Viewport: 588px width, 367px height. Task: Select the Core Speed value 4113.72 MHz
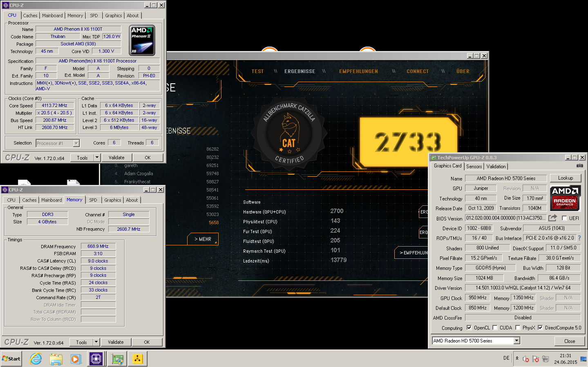click(54, 105)
